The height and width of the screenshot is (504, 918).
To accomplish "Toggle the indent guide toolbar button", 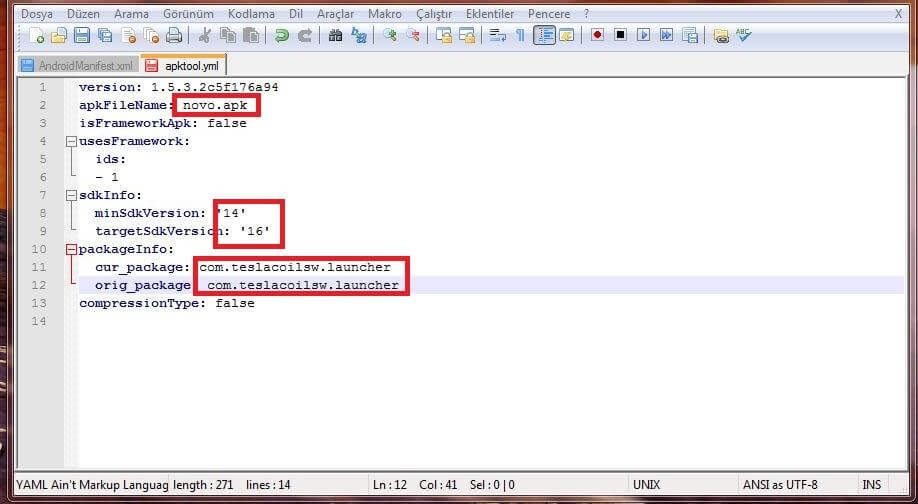I will click(544, 36).
